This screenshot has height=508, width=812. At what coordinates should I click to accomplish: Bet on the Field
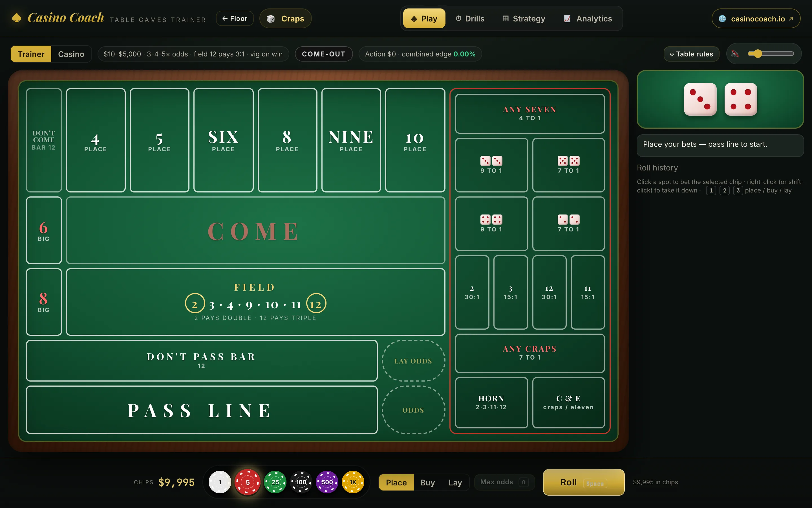[x=256, y=302]
